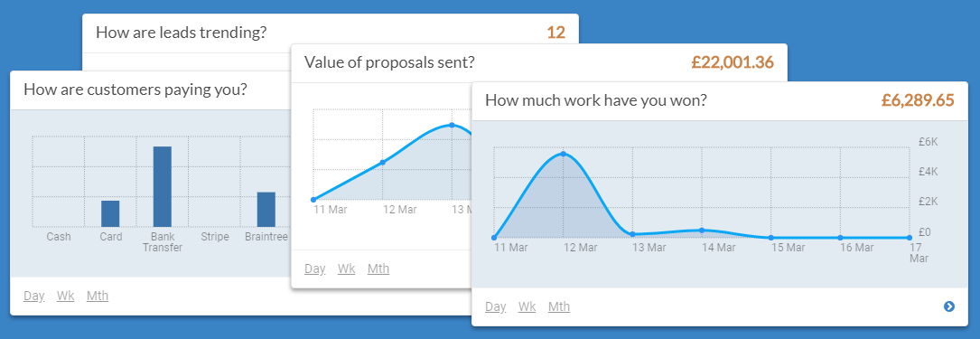The height and width of the screenshot is (339, 980).
Task: Switch proposals chart to Mth view
Action: 378,269
